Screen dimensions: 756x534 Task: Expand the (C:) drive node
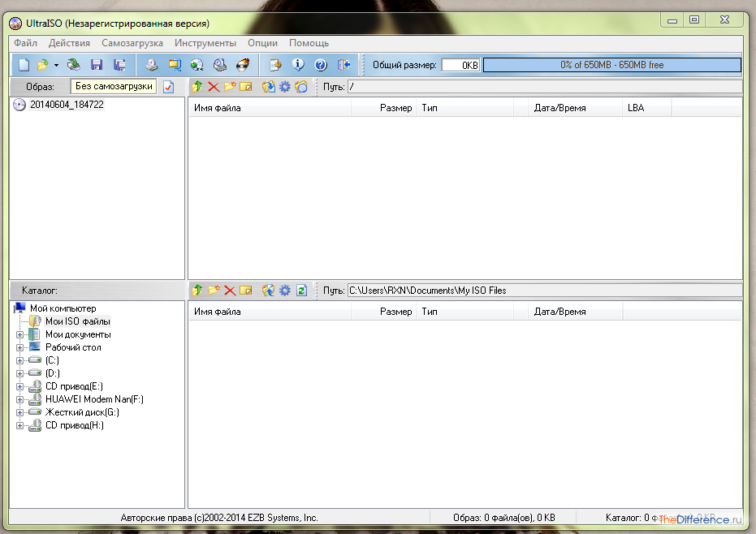(19, 360)
